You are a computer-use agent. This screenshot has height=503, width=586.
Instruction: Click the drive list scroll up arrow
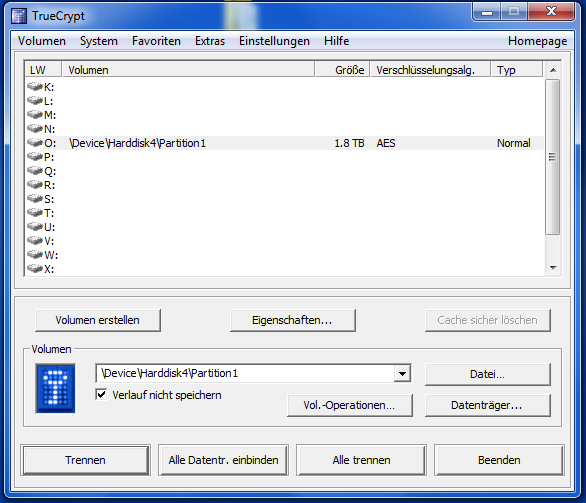[x=553, y=70]
